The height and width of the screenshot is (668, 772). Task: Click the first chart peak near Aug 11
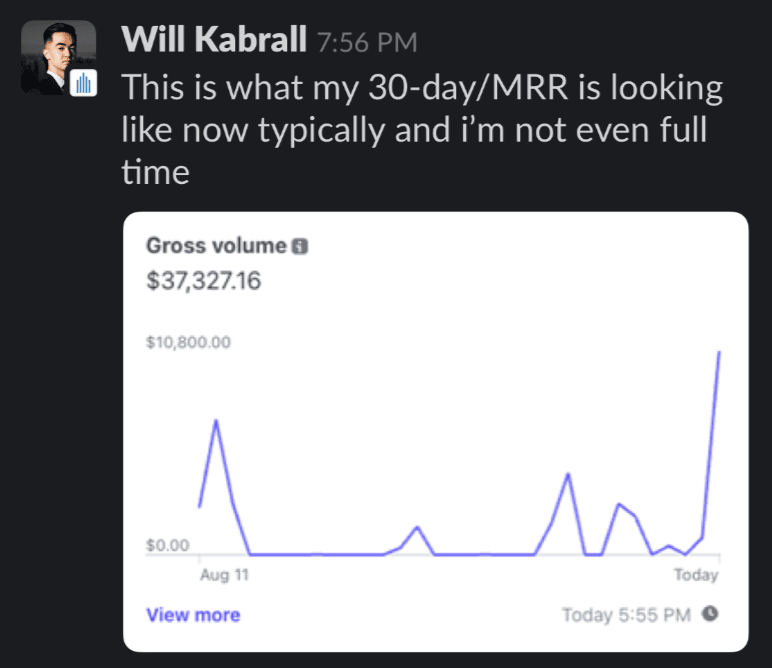click(x=216, y=421)
